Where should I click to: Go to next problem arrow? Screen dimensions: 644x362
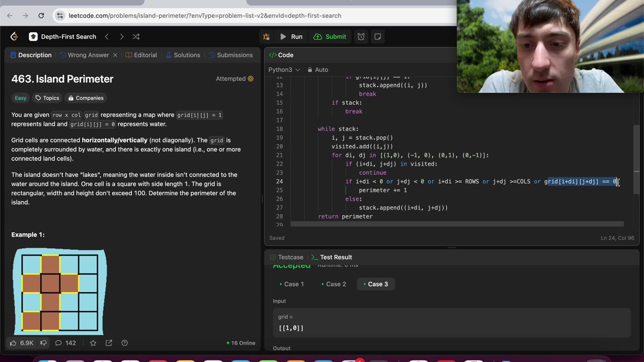coord(121,37)
